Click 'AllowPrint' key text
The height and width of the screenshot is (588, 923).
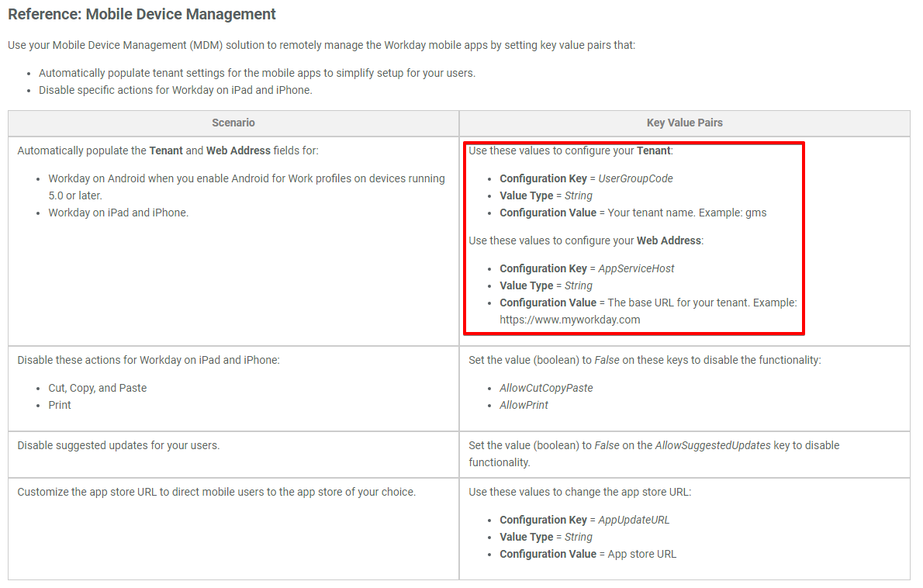[x=524, y=406]
